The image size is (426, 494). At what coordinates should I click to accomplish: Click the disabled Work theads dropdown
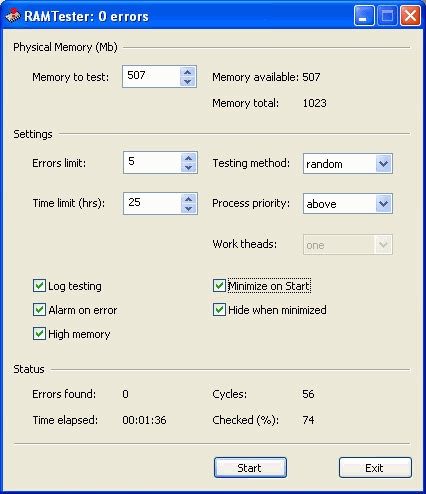(348, 245)
